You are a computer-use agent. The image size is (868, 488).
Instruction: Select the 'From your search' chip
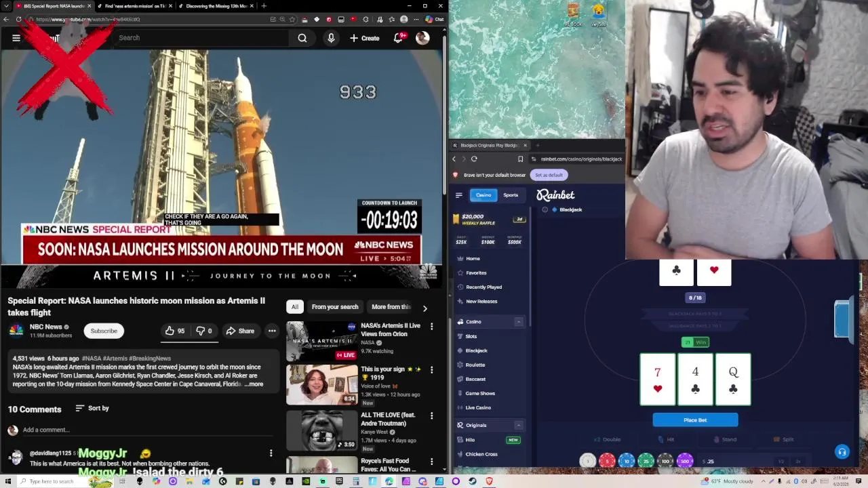335,307
